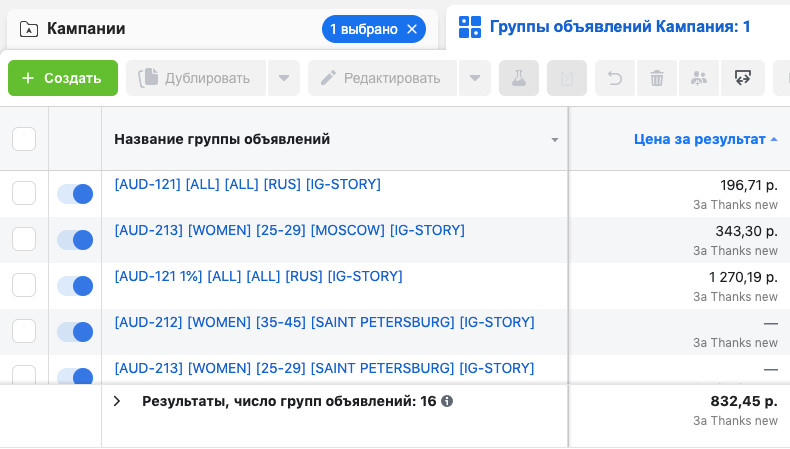This screenshot has width=790, height=449.
Task: Click the import/export arrows icon
Action: pos(741,78)
